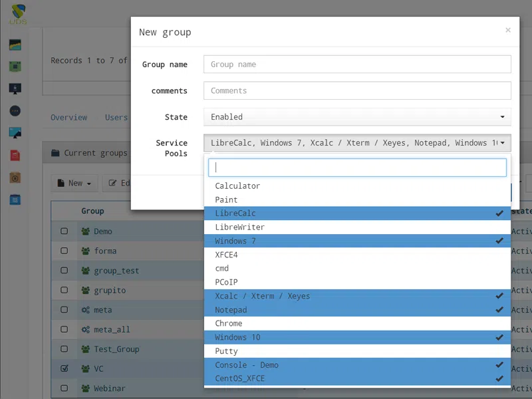Switch to the Overview tab
532x399 pixels.
point(69,118)
